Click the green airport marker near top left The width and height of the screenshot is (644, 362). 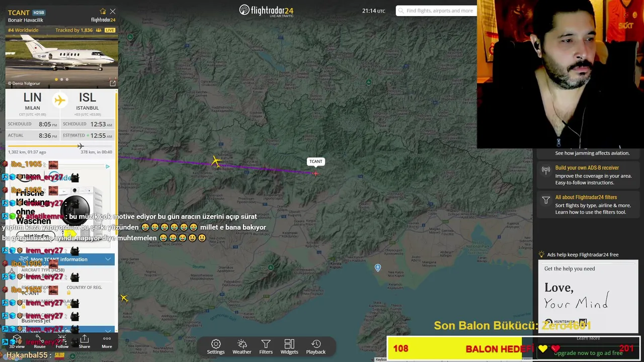(x=130, y=37)
